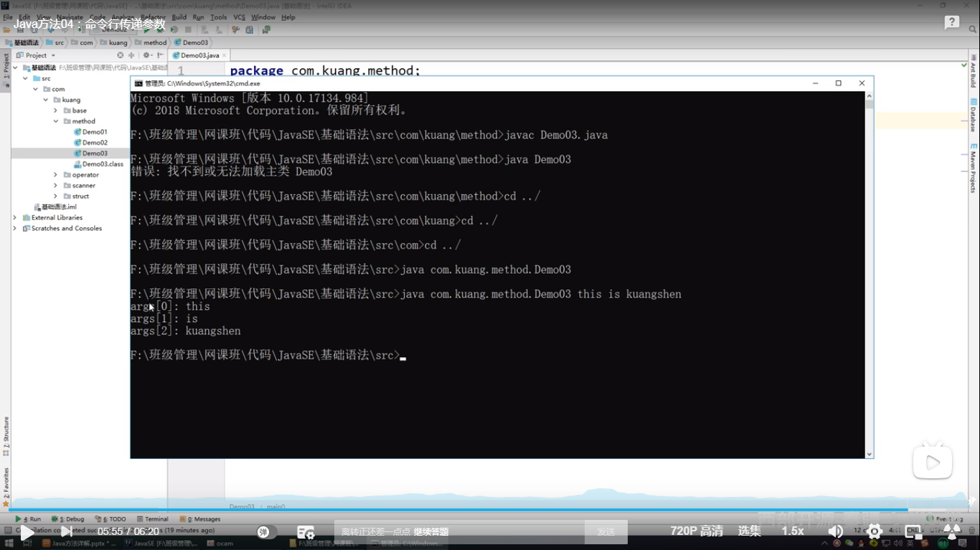This screenshot has width=980, height=550.
Task: Click the white floating play thumbnail button
Action: click(x=933, y=463)
